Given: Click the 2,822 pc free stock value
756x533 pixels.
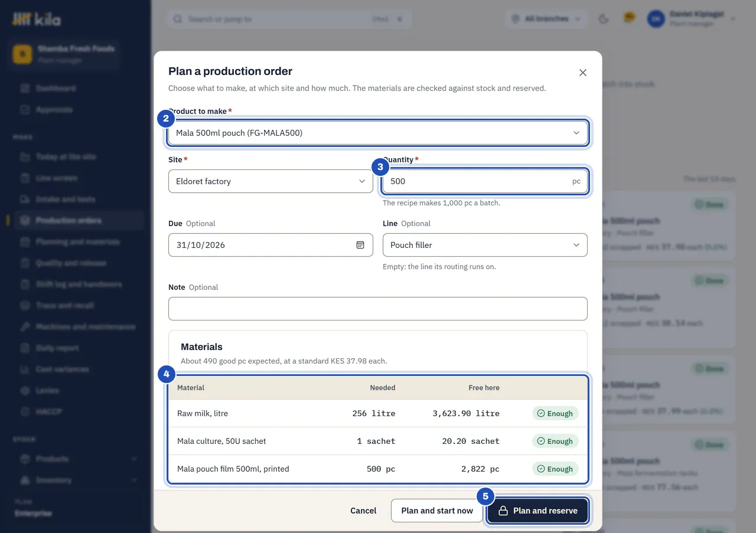Looking at the screenshot, I should click(480, 469).
